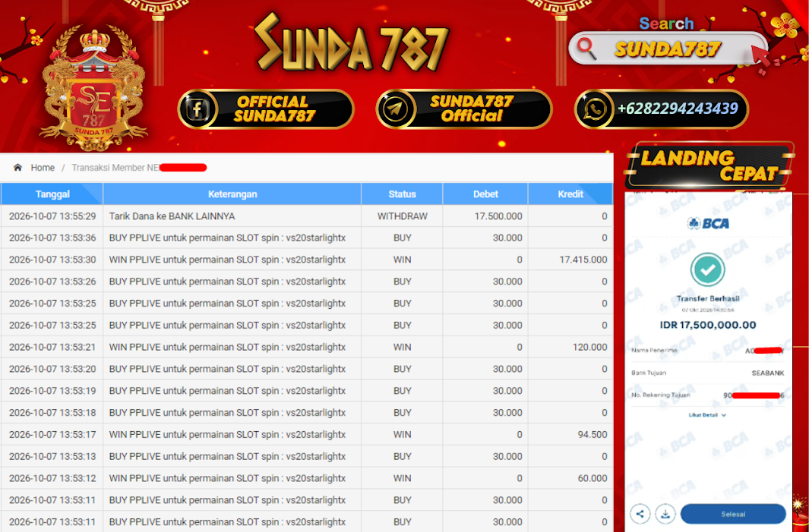Screen dimensions: 809x532
Task: Click the Telegram paper plane icon
Action: 395,109
